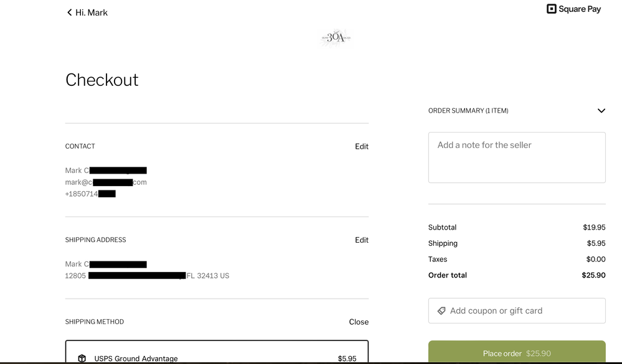Image resolution: width=622 pixels, height=364 pixels.
Task: Edit the Contact section
Action: pos(361,146)
